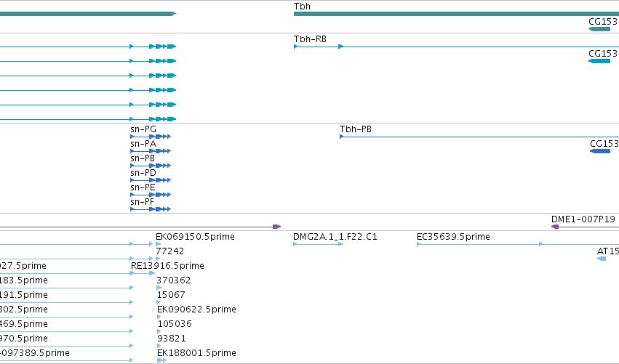Viewport: 619px width, 364px height.
Task: Click the sn-PF protein feature label
Action: (x=142, y=202)
